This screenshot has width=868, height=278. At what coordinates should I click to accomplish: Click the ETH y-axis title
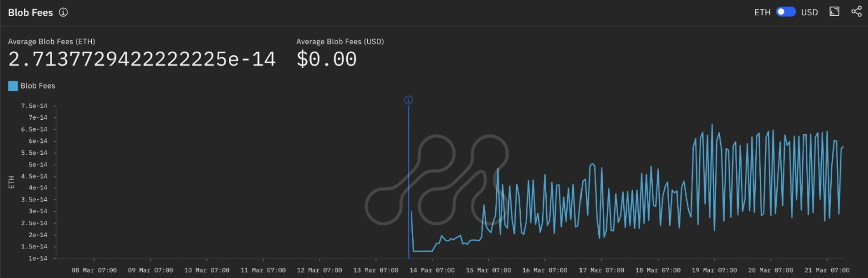point(12,182)
